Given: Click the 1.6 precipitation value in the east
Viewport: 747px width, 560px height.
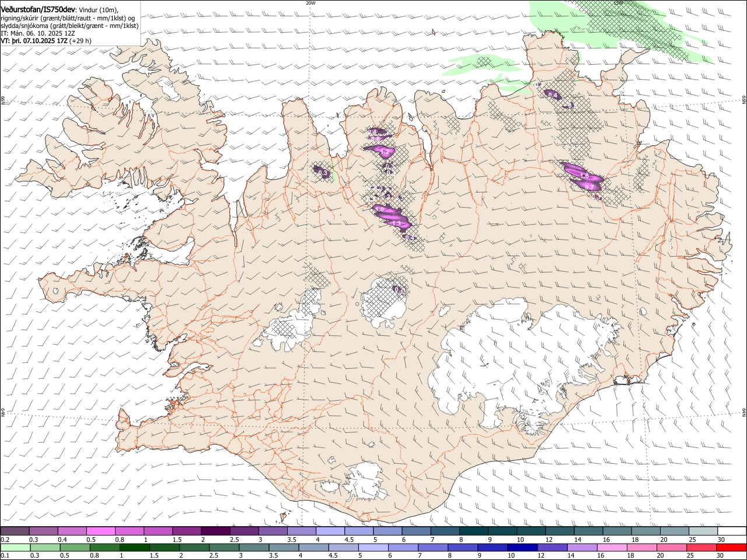Looking at the screenshot, I should [x=584, y=176].
